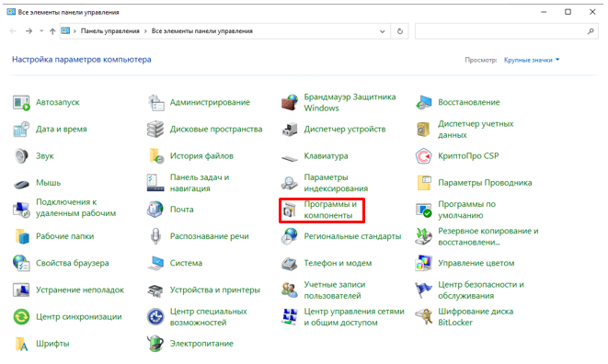Click the search magnifier icon
608x364 pixels.
(591, 31)
